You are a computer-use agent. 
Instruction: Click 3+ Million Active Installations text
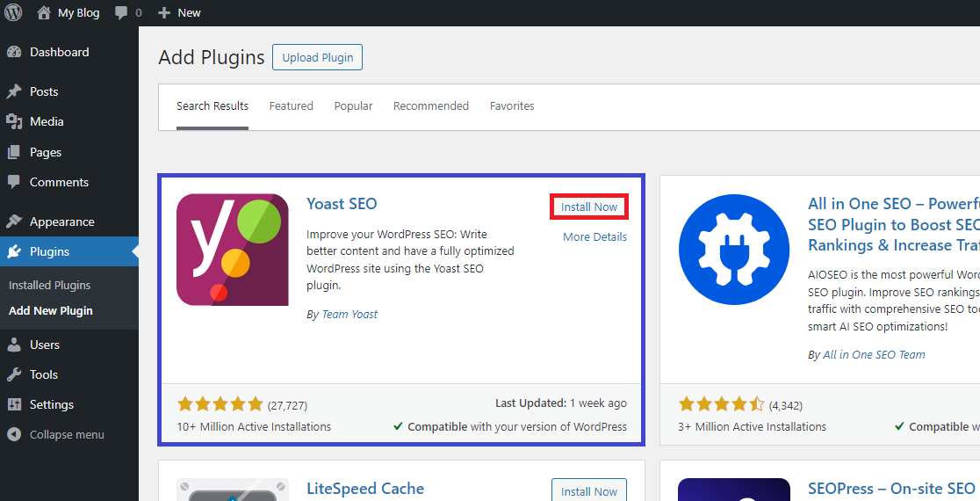753,427
